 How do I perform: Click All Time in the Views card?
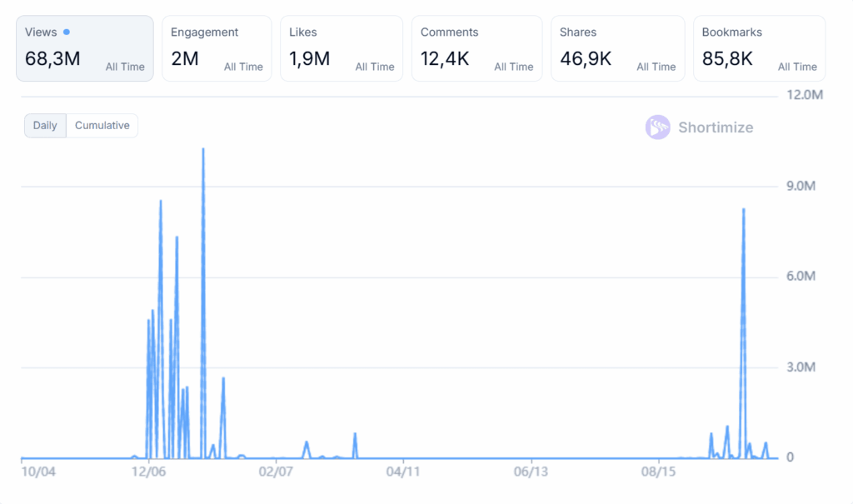[x=125, y=67]
